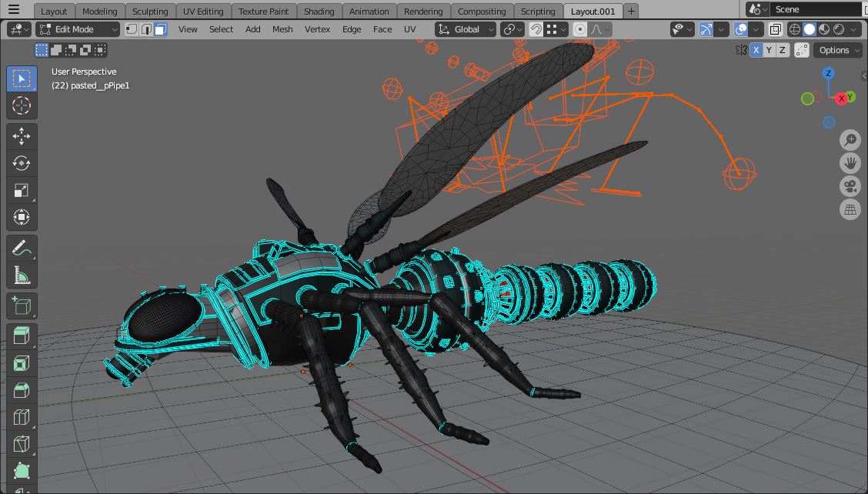Toggle viewport overlays
Viewport: 868px width, 494px height.
pos(741,29)
